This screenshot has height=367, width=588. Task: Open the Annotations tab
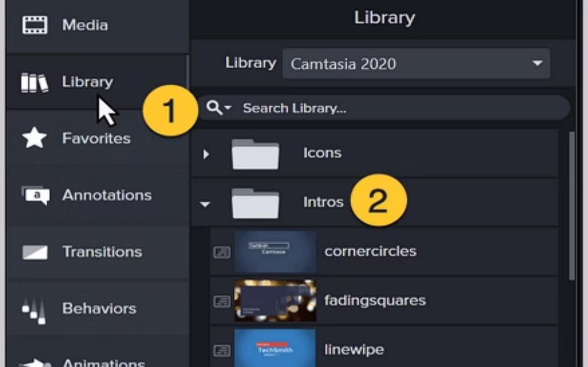click(x=98, y=195)
